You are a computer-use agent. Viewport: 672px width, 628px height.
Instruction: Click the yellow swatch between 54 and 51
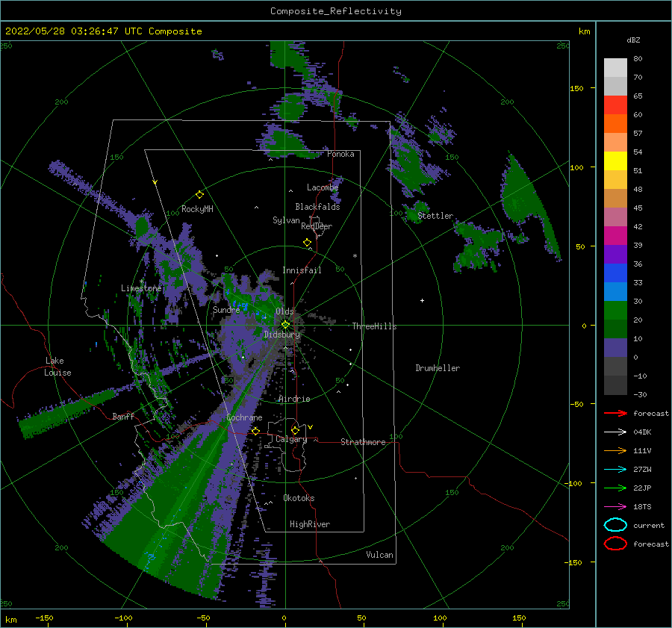(615, 161)
